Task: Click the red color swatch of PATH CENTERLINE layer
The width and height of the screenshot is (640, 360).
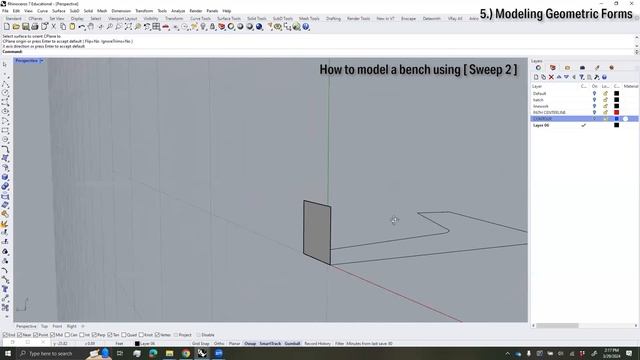Action: click(x=616, y=112)
